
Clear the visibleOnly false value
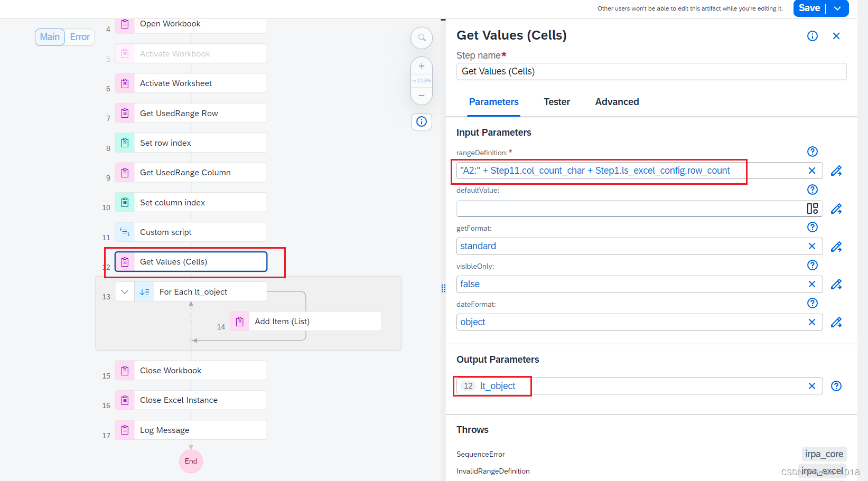coord(812,284)
